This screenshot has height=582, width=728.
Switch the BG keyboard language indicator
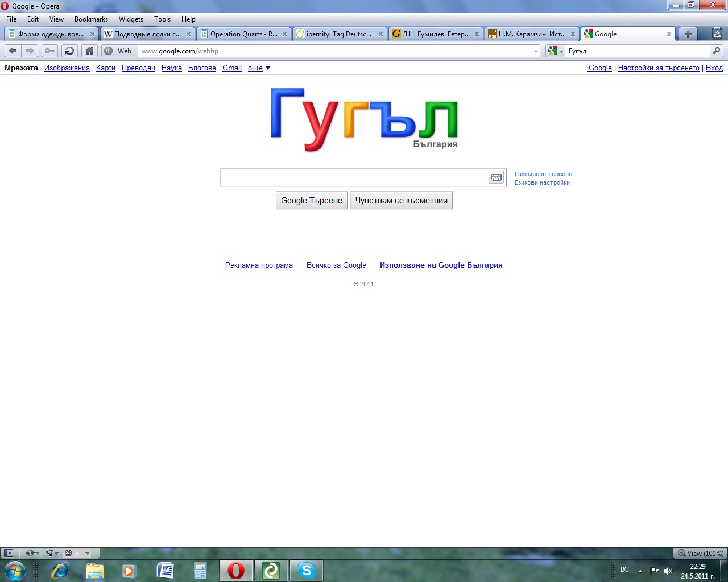click(x=624, y=569)
